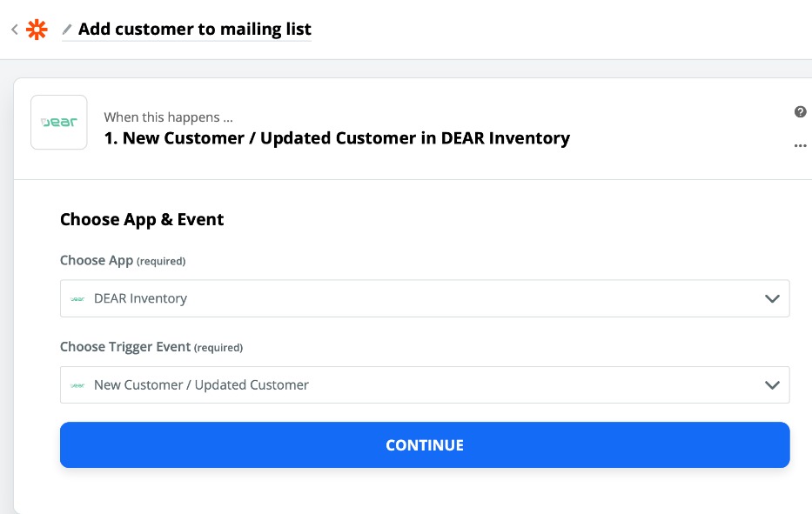Open the three-dot step options menu
The height and width of the screenshot is (514, 812).
pos(800,146)
